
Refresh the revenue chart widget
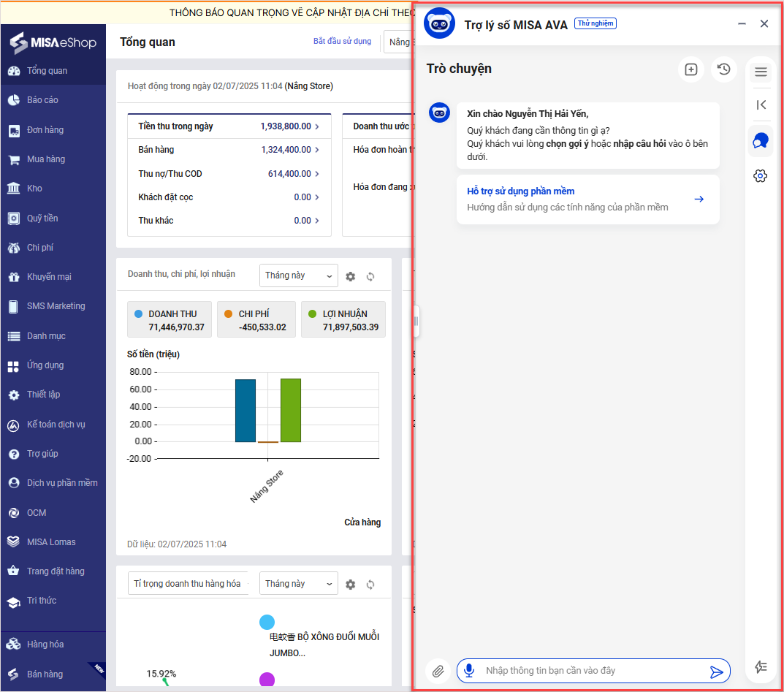[x=370, y=276]
